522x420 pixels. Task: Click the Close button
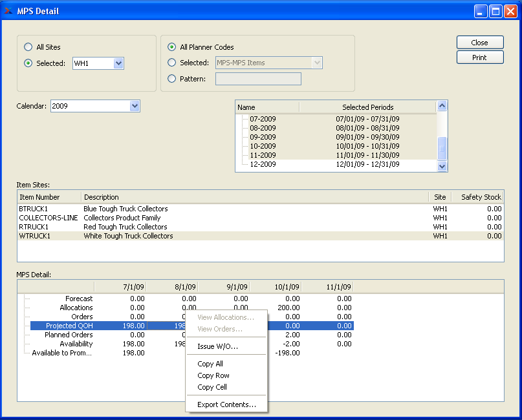coord(479,43)
